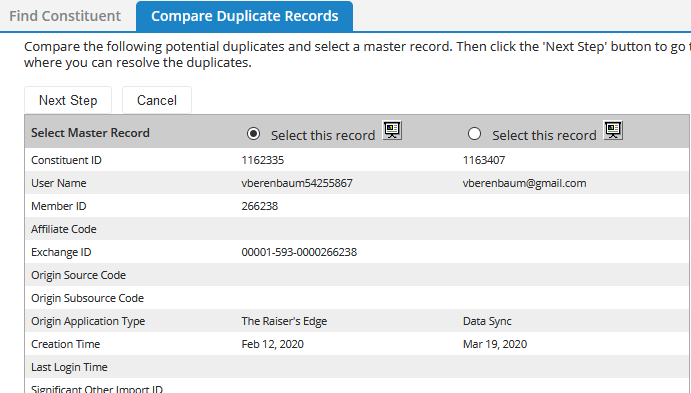Click the Origin Source Code row label
The width and height of the screenshot is (691, 393).
78,275
